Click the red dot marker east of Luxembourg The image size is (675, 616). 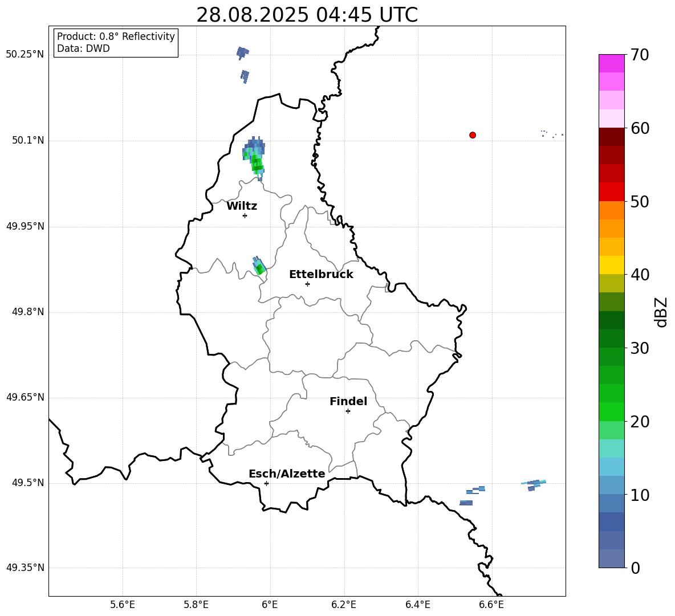tap(473, 135)
